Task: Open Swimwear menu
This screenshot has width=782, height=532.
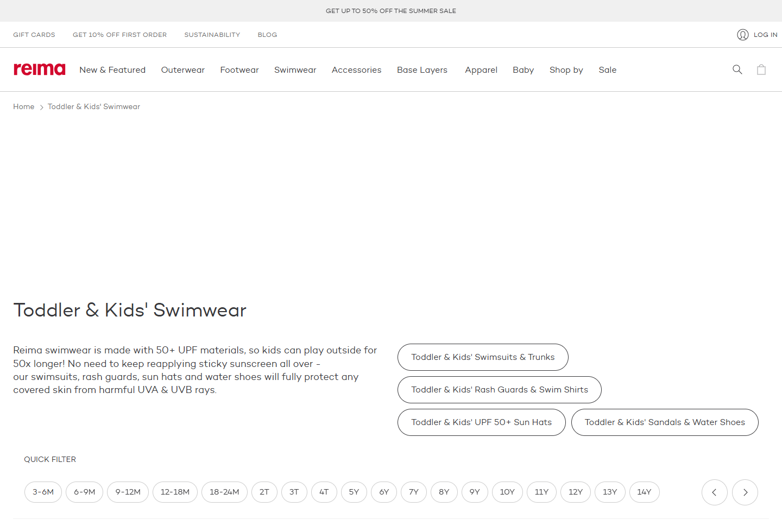Action: pos(295,70)
